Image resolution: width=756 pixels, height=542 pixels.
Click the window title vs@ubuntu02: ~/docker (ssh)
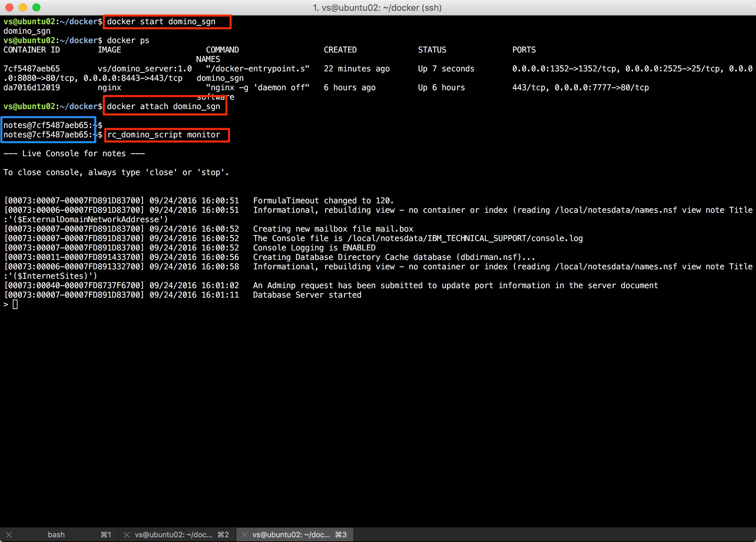(377, 7)
